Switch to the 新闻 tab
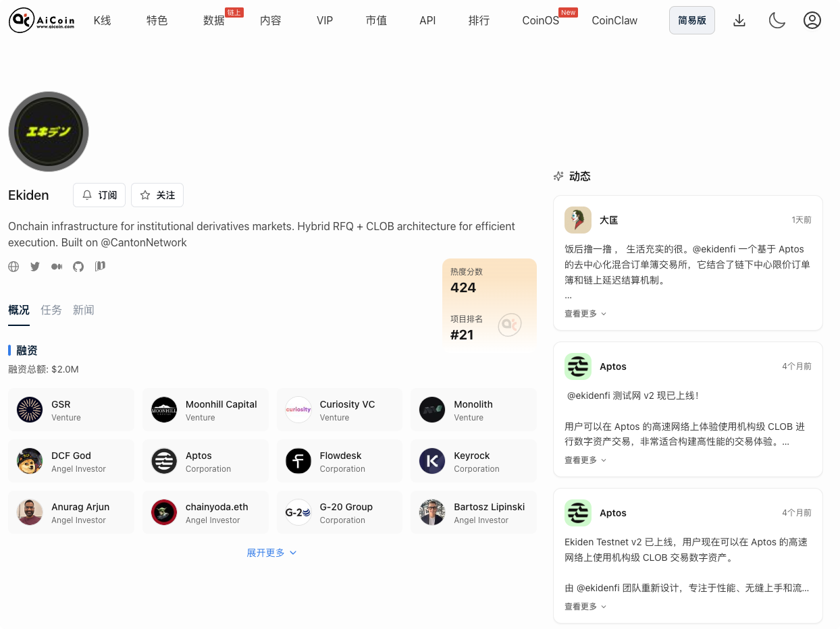Viewport: 840px width, 629px height. 84,310
